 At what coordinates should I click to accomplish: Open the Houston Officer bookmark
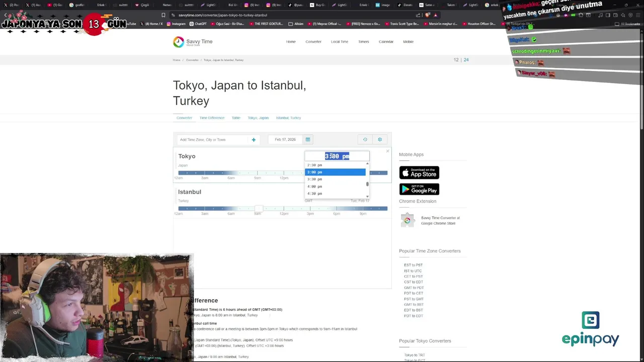478,24
